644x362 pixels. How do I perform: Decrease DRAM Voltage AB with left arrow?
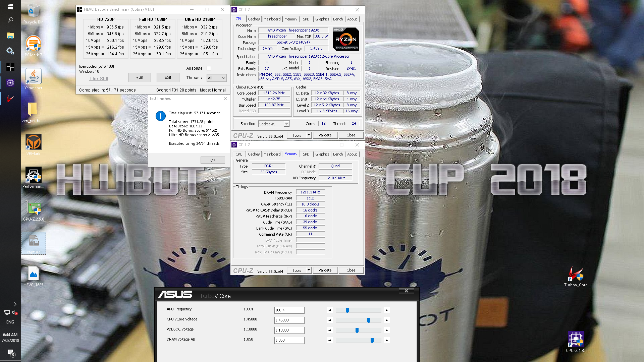point(329,341)
